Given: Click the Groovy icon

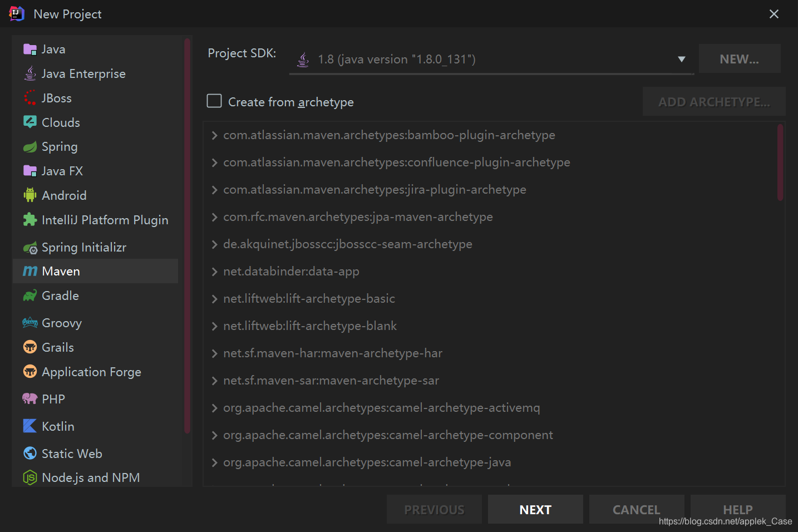Looking at the screenshot, I should click(30, 323).
